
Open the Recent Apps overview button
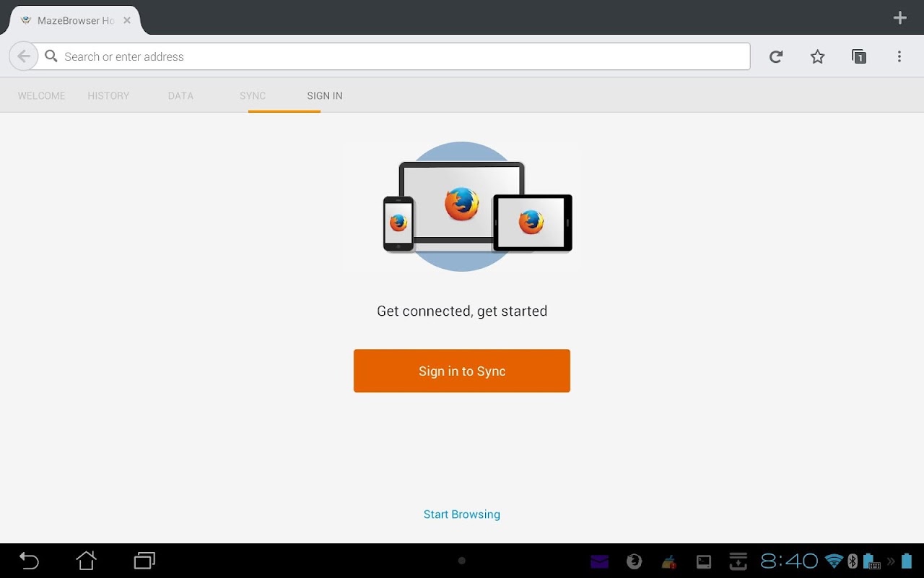(x=144, y=560)
